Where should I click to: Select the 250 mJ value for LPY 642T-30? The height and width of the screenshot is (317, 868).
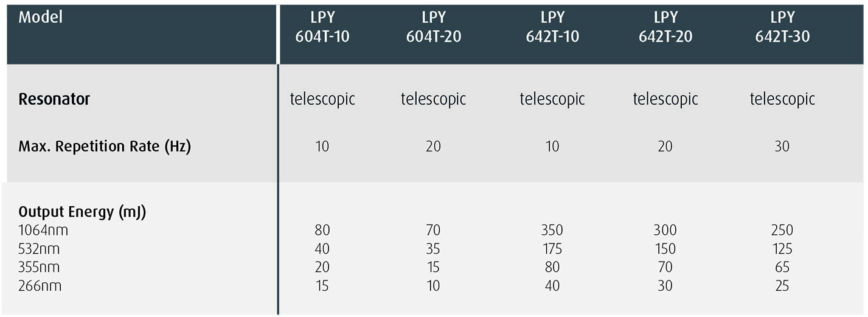point(782,231)
